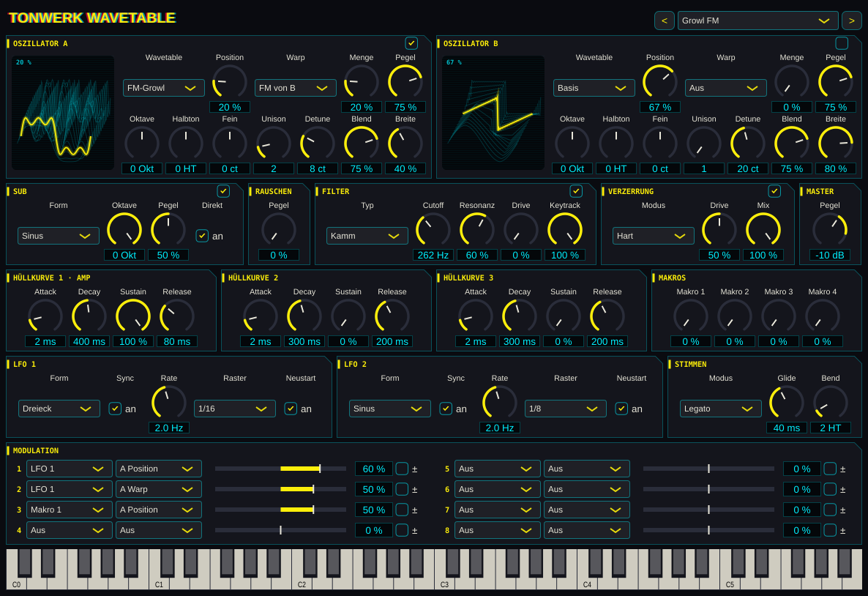Viewport: 868px width, 596px height.
Task: Toggle the Sub section enable checkbox
Action: pos(223,191)
